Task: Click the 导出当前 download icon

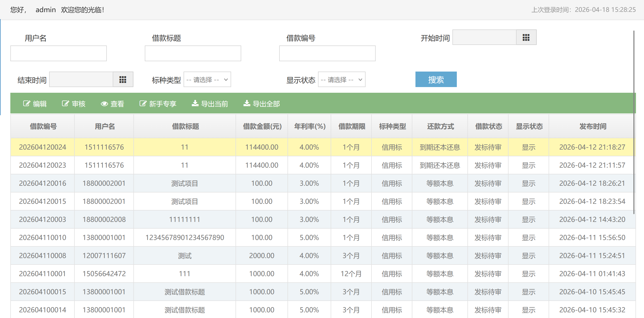Action: coord(195,104)
